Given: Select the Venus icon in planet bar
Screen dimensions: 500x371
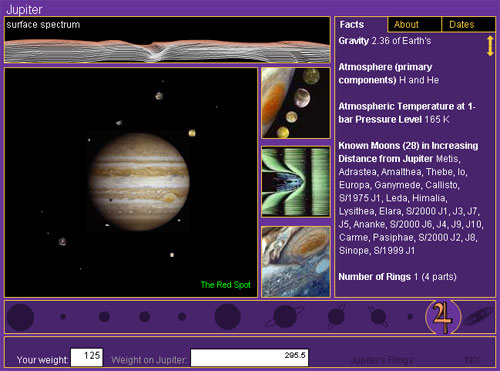Looking at the screenshot, I should pos(104,317).
